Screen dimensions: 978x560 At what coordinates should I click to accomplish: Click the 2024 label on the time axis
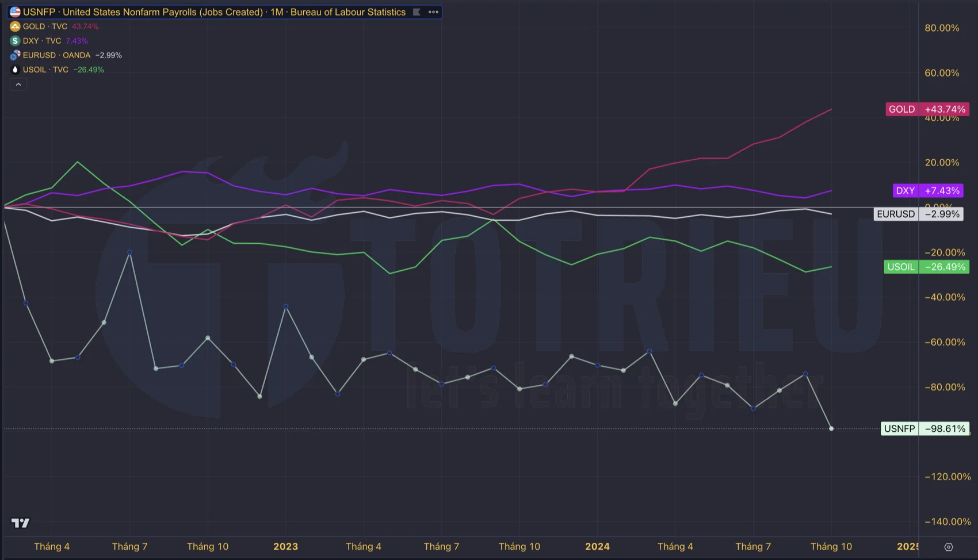(x=598, y=546)
